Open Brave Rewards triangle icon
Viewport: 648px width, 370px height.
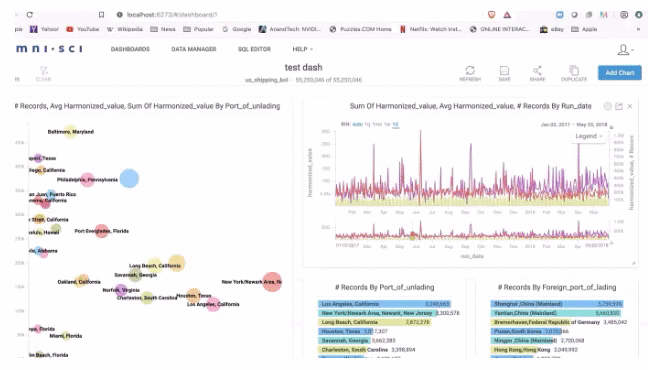507,14
